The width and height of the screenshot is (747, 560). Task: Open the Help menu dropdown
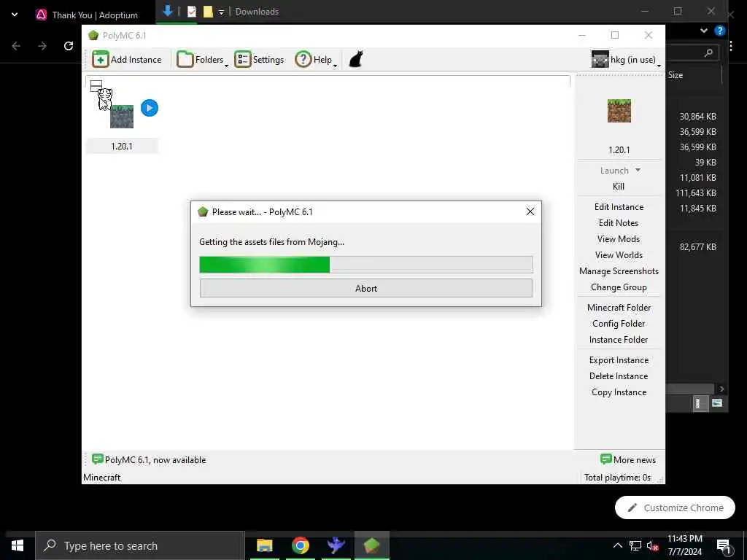[316, 60]
